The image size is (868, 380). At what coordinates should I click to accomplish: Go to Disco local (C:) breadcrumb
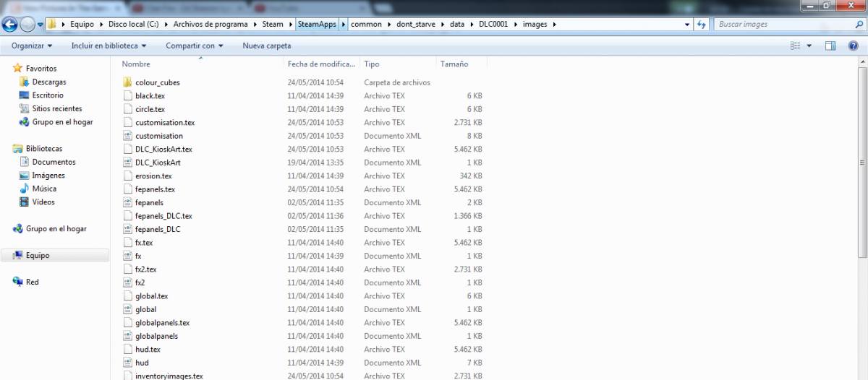pyautogui.click(x=133, y=24)
